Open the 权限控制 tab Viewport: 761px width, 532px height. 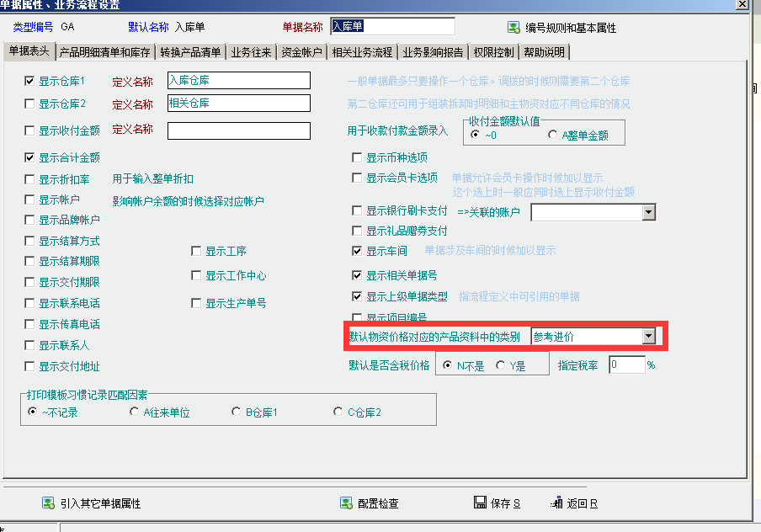point(493,52)
